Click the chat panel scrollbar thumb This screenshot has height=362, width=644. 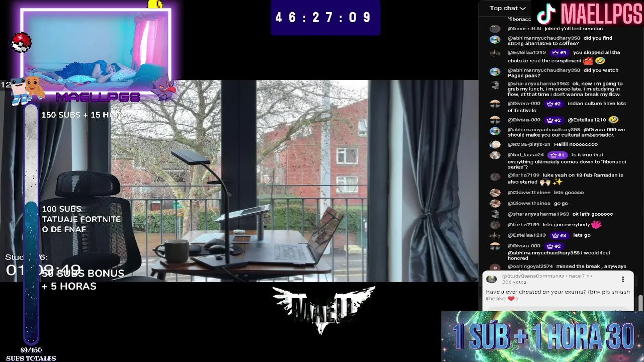[640, 303]
